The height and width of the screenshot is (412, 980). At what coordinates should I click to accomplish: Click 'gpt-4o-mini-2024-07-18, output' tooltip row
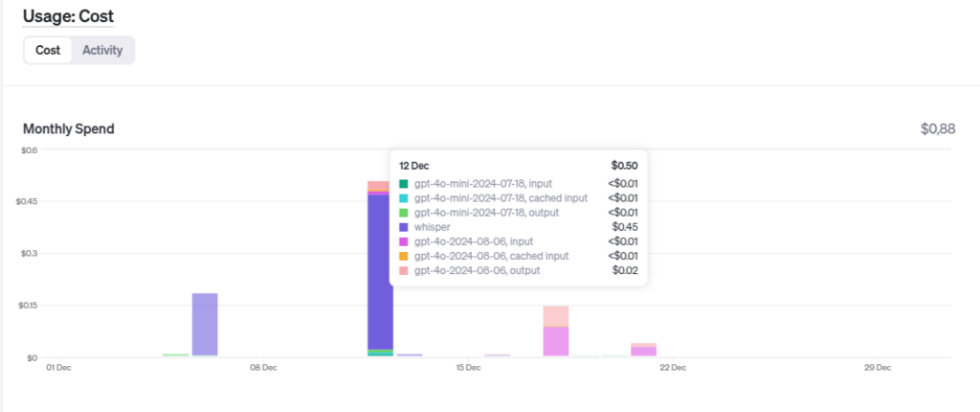point(518,213)
